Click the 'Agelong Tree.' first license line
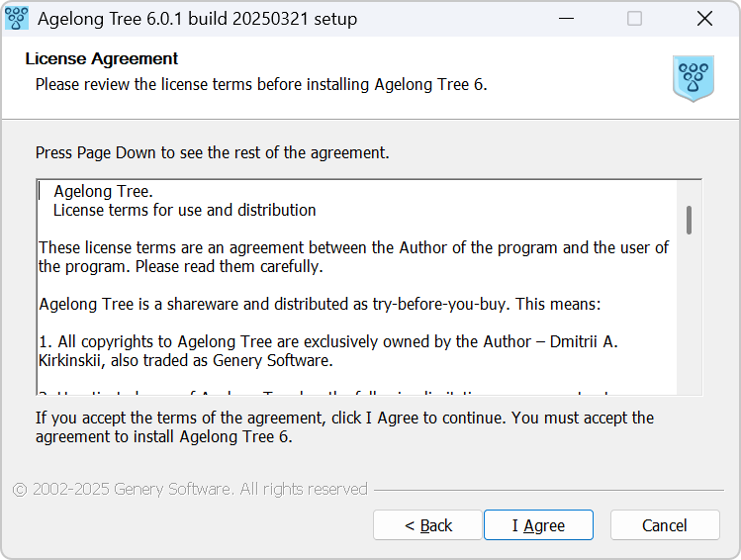Viewport: 741px width, 560px height. pyautogui.click(x=103, y=191)
